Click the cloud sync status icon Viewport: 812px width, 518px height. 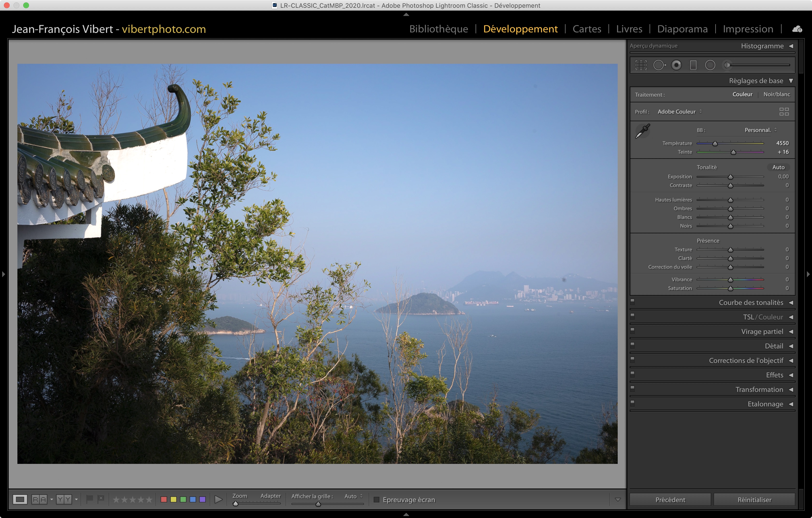797,29
